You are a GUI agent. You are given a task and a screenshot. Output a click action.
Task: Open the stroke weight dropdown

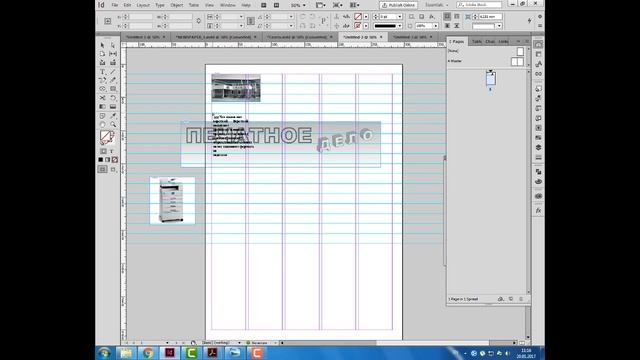coord(400,17)
